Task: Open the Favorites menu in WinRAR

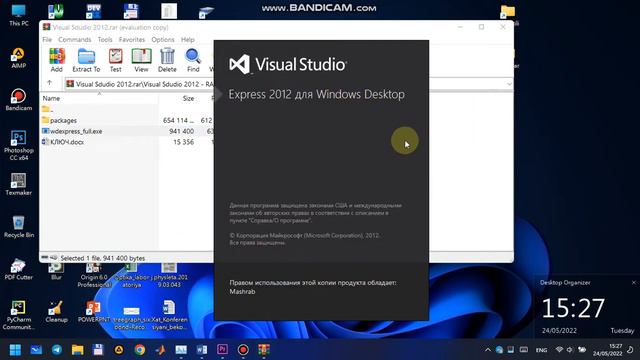Action: pos(132,40)
